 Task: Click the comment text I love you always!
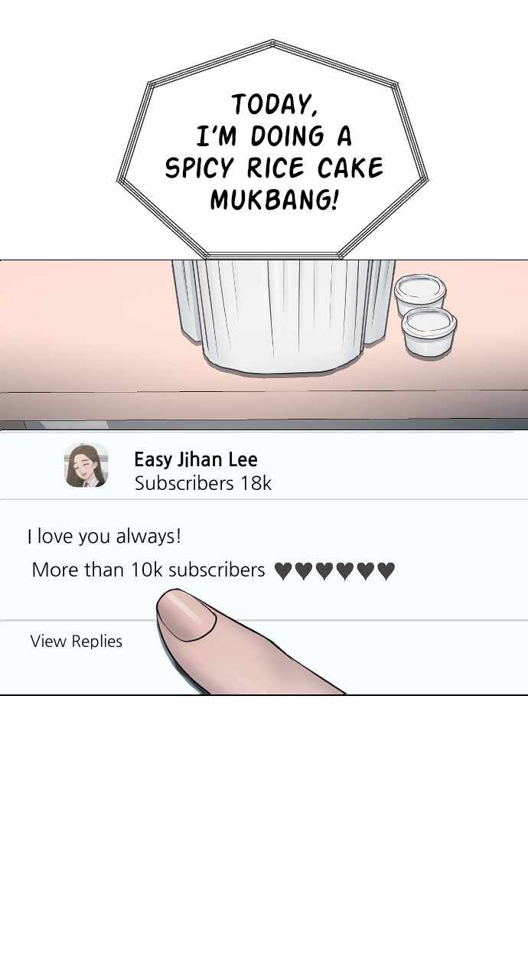pos(104,536)
